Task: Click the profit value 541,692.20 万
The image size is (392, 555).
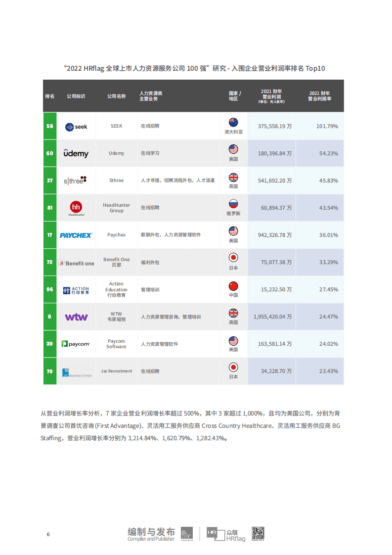Action: point(275,181)
